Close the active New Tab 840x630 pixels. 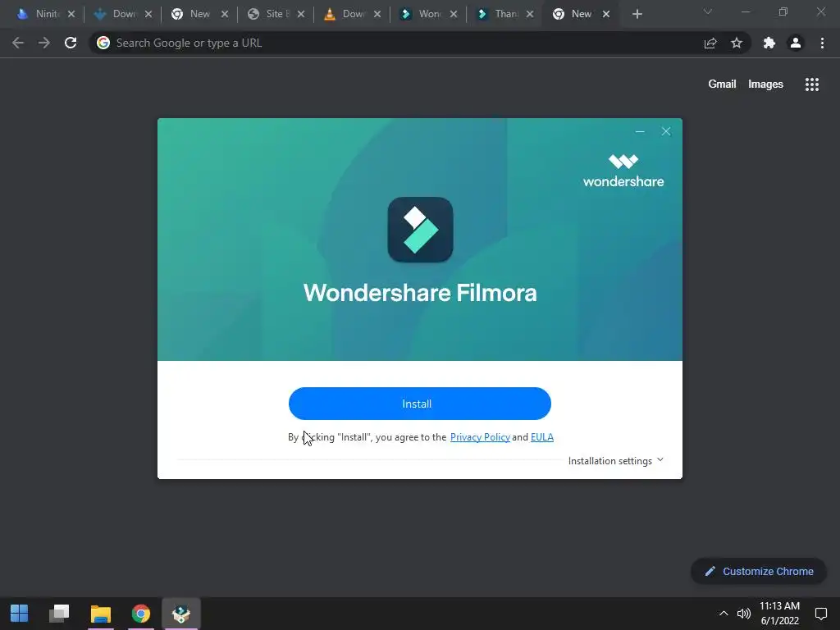click(x=606, y=14)
